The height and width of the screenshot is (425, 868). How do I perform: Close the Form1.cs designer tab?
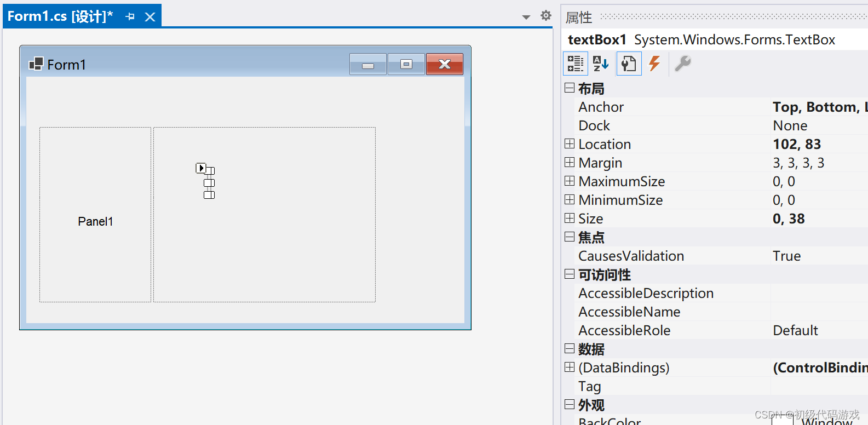tap(150, 17)
